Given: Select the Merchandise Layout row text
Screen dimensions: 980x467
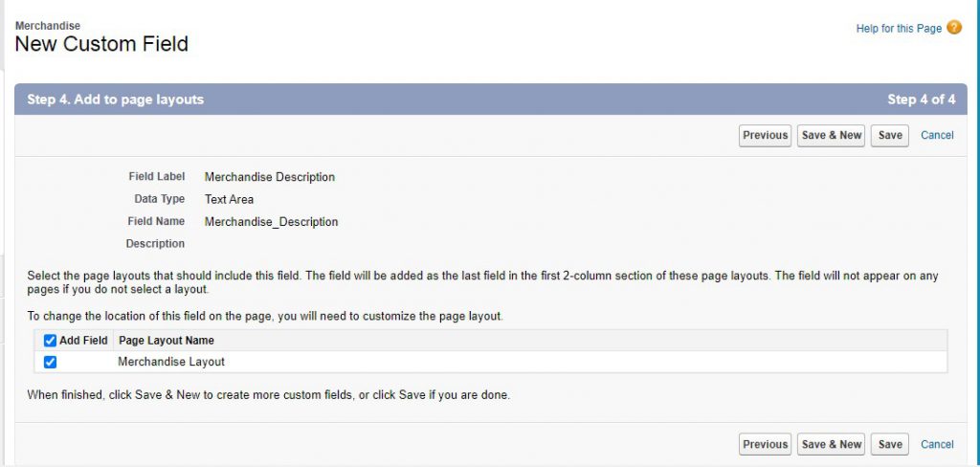Looking at the screenshot, I should click(171, 362).
